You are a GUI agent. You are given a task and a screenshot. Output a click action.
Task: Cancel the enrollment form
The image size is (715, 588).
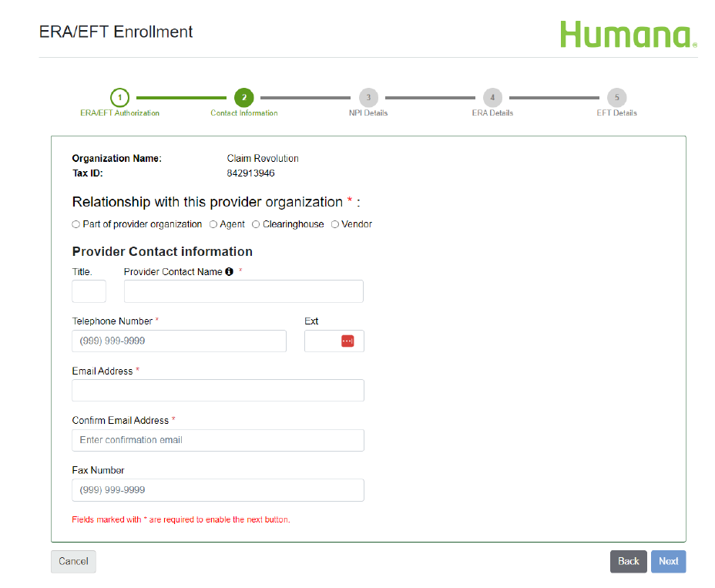tap(72, 561)
